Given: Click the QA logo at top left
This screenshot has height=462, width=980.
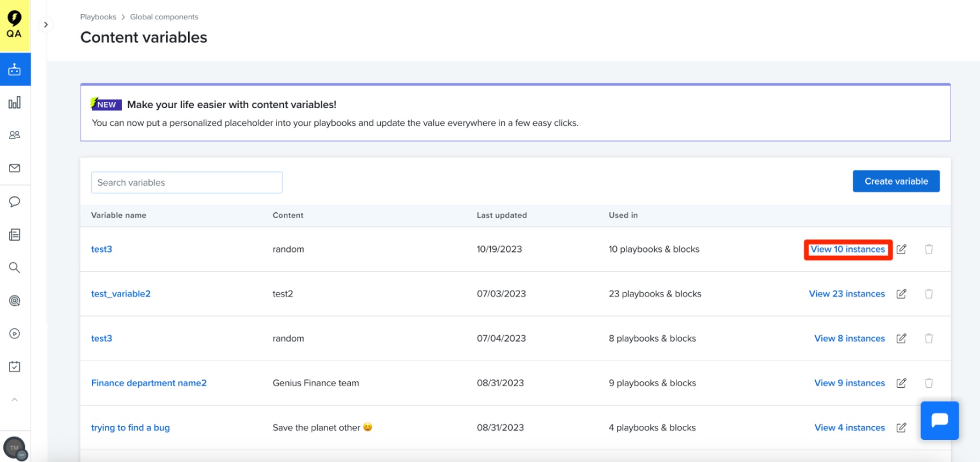Looking at the screenshot, I should click(14, 25).
